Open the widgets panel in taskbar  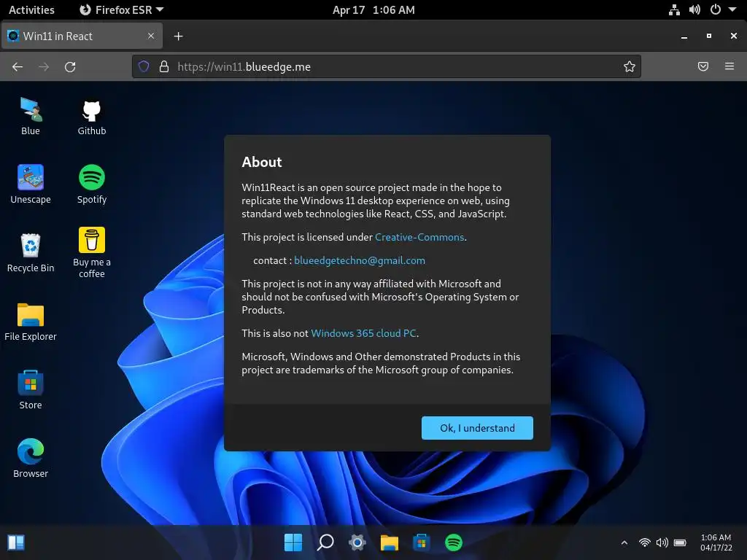pos(16,542)
